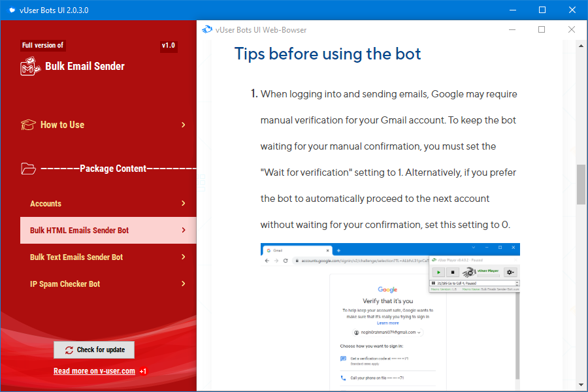Click the folder icon beside Package Content
The image size is (588, 392).
pos(29,169)
